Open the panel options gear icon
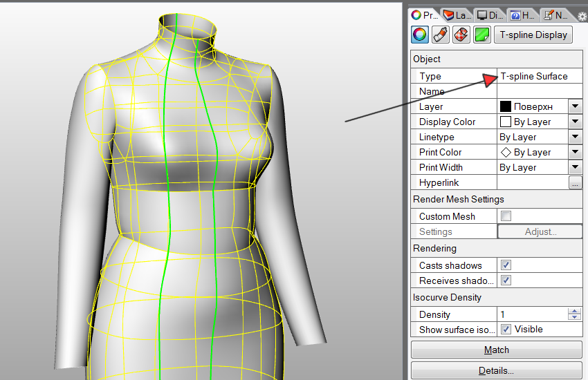This screenshot has height=380, width=588. (582, 15)
